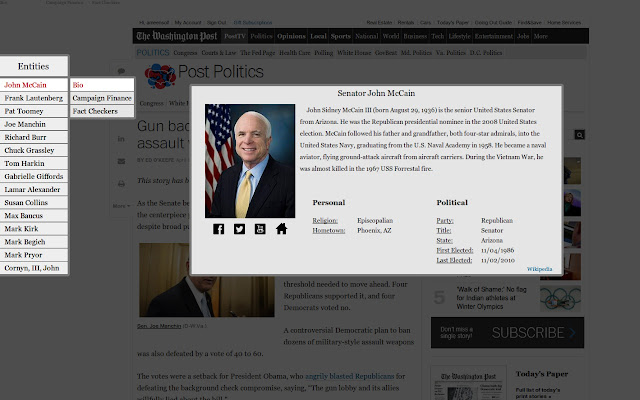640x400 pixels.
Task: Open McCain's homepage house icon
Action: [x=281, y=229]
